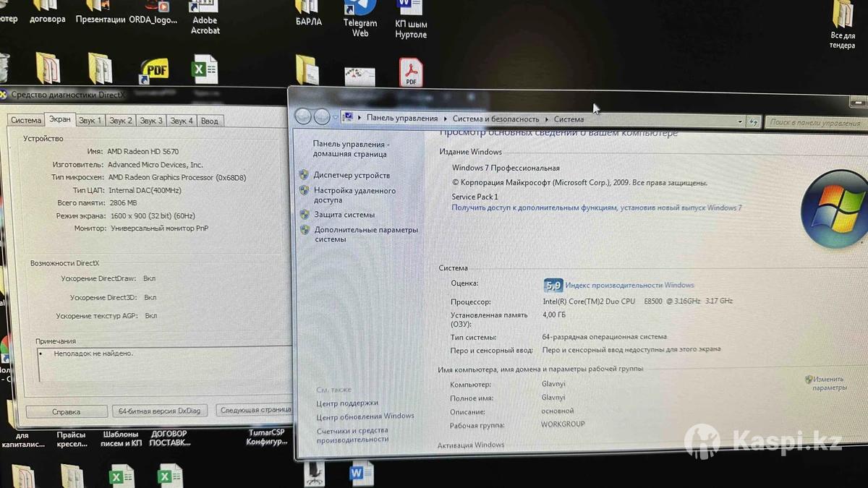Screen dimensions: 868x488
Task: Expand the chevron after Панель управления breadcrumb
Action: click(446, 119)
